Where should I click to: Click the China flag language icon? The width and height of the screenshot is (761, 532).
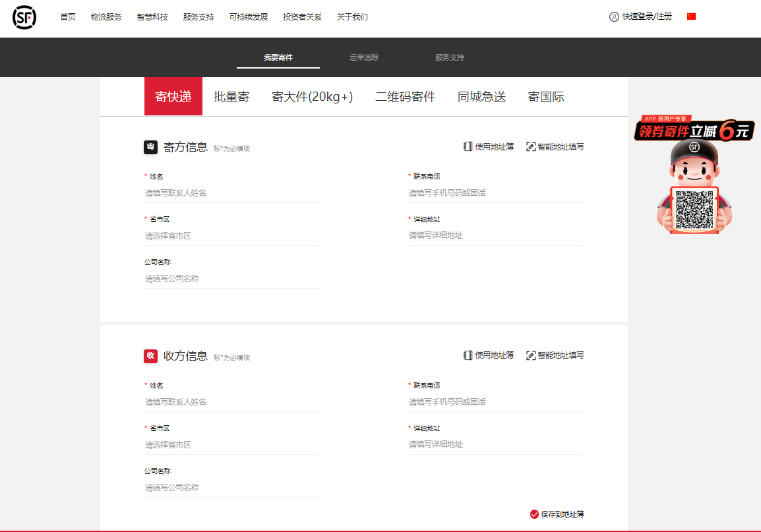click(x=691, y=16)
